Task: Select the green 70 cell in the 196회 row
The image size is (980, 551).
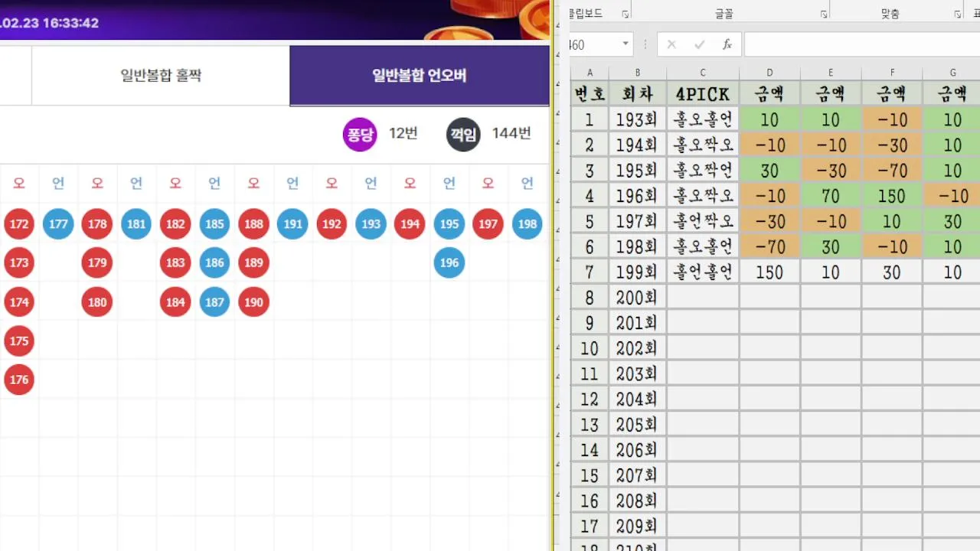Action: [x=831, y=196]
